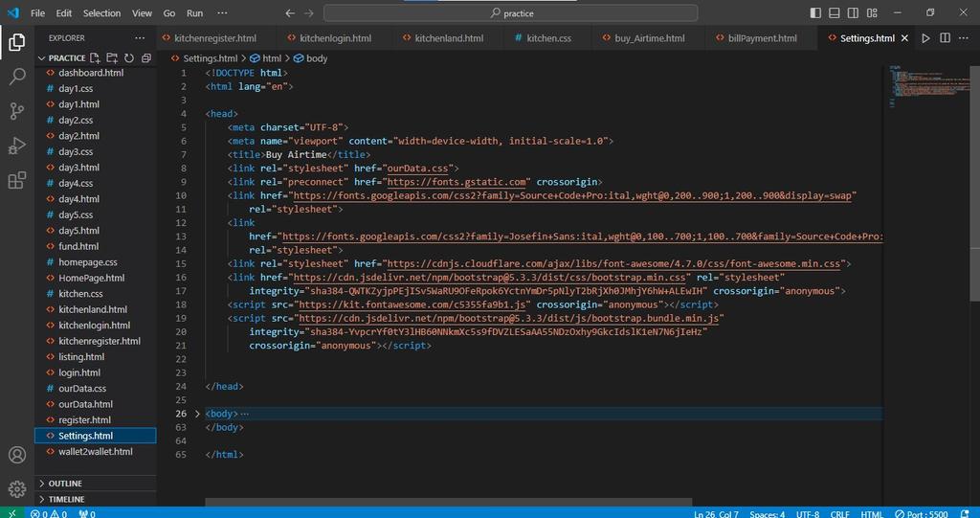Open the File menu
980x518 pixels.
point(37,13)
